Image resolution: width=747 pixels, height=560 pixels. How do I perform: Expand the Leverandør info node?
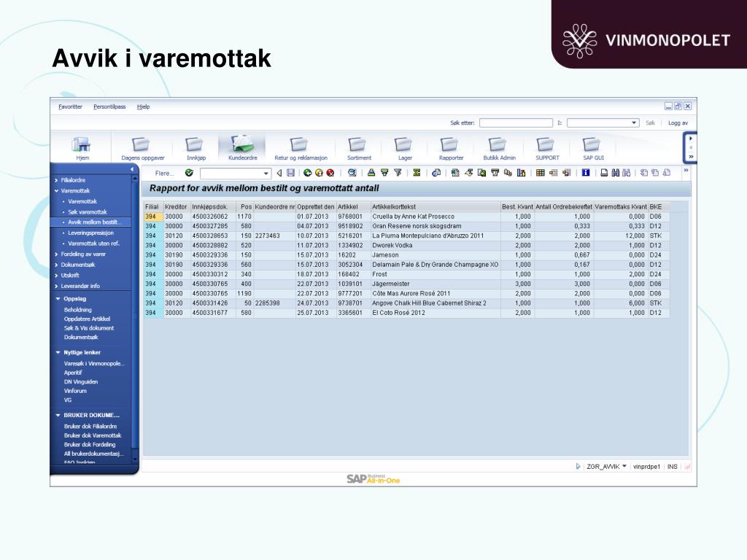pos(56,286)
